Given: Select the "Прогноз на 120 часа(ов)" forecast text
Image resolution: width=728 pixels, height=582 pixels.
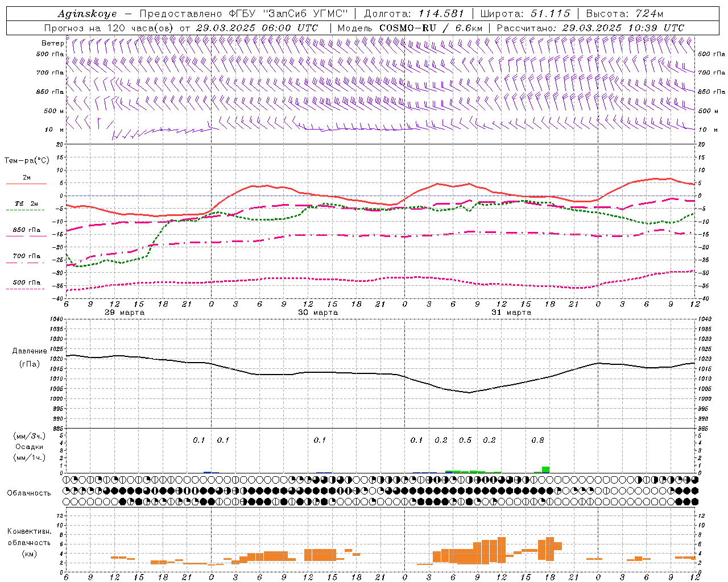Looking at the screenshot, I should point(110,28).
